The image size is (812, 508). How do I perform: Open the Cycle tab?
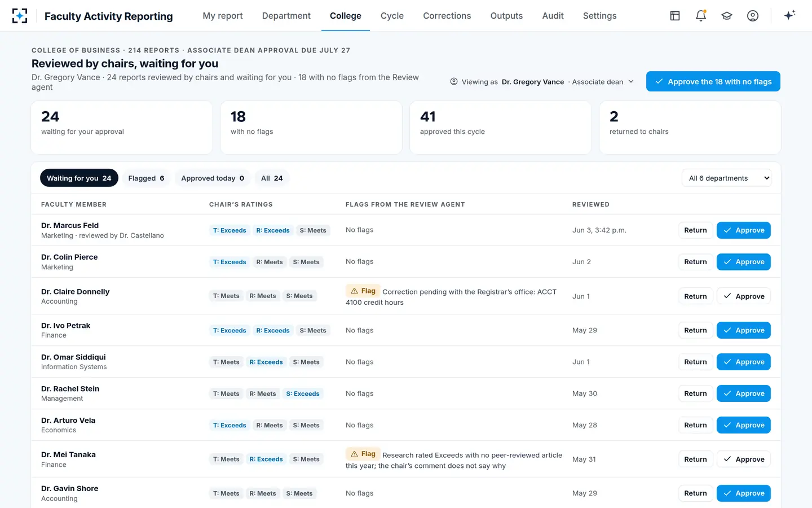392,16
